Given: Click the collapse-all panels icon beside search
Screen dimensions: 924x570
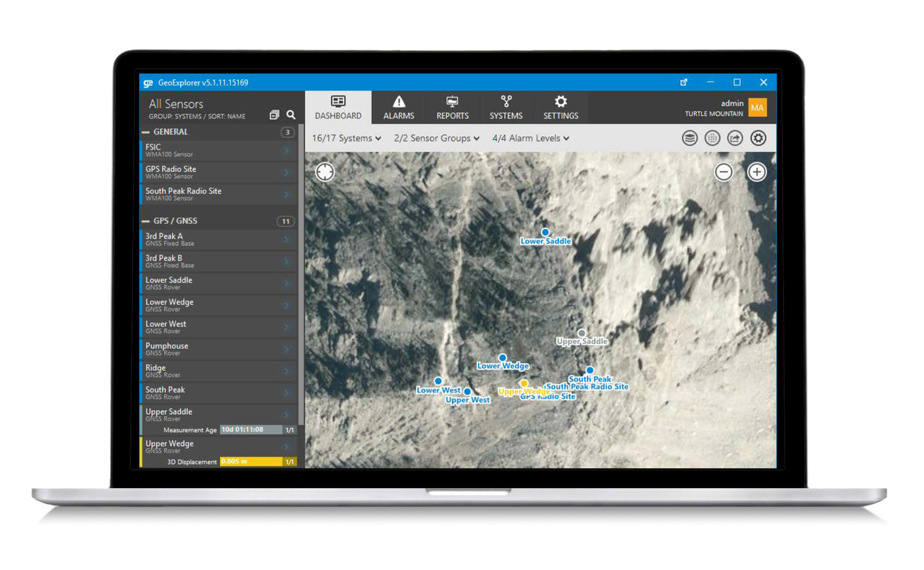Looking at the screenshot, I should 275,114.
